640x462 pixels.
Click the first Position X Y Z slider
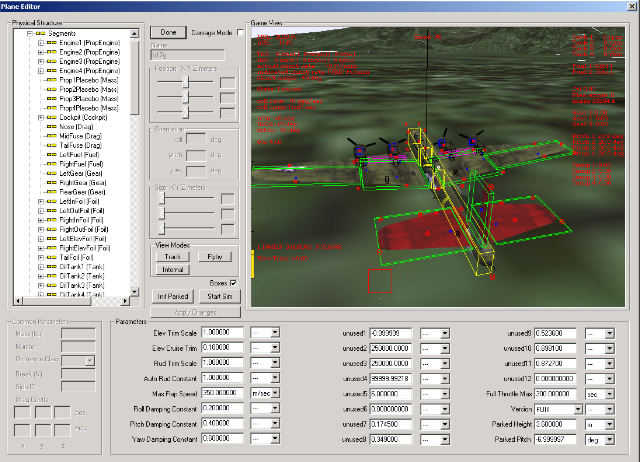coord(185,82)
